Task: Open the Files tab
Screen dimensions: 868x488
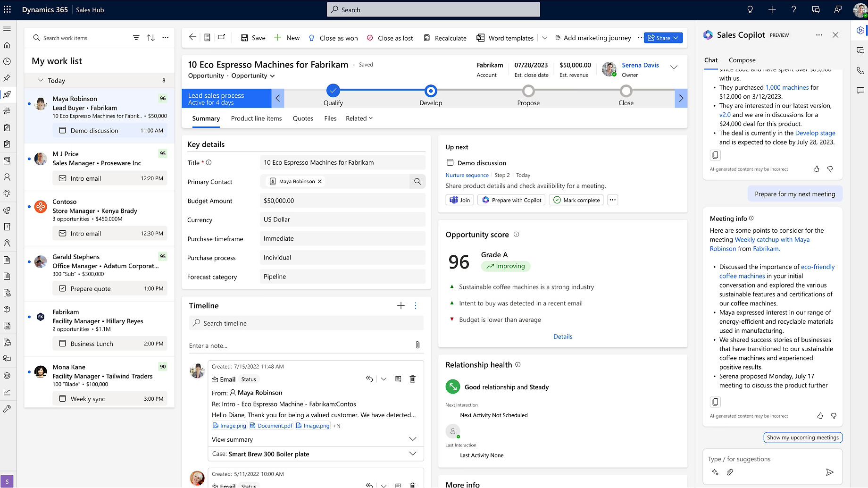Action: tap(330, 118)
